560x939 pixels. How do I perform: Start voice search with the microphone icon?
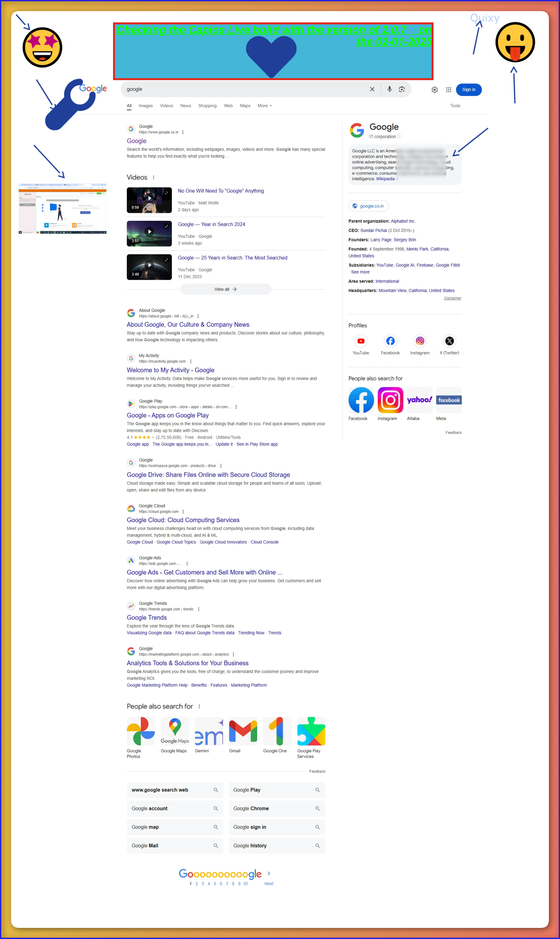tap(389, 89)
